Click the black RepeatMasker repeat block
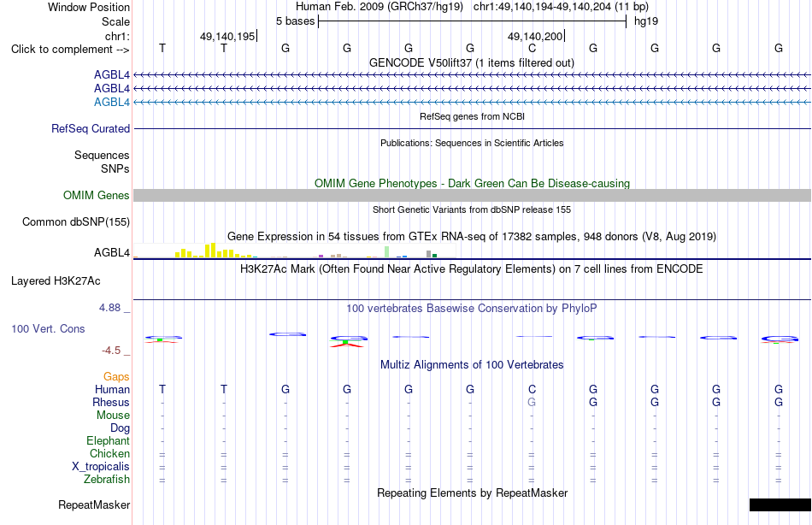 [780, 504]
